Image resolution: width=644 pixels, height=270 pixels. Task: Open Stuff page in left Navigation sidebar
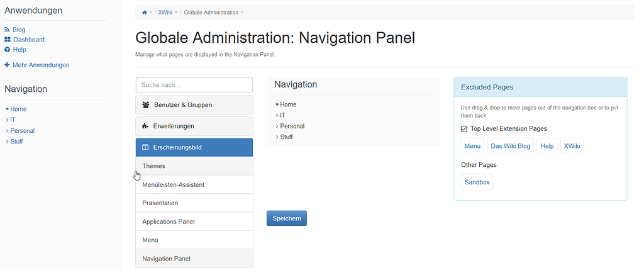[17, 142]
